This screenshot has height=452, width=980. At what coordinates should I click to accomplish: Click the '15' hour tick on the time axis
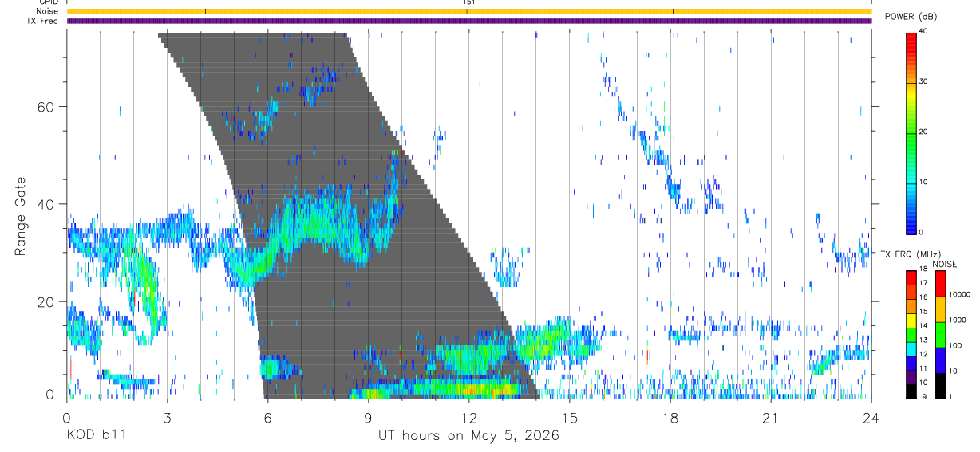(x=570, y=417)
